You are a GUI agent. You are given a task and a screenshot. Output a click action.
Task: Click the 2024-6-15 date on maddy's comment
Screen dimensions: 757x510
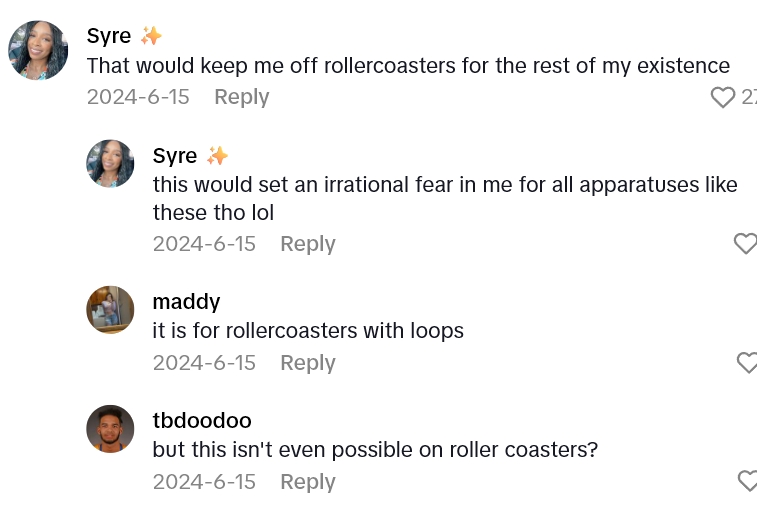(204, 363)
